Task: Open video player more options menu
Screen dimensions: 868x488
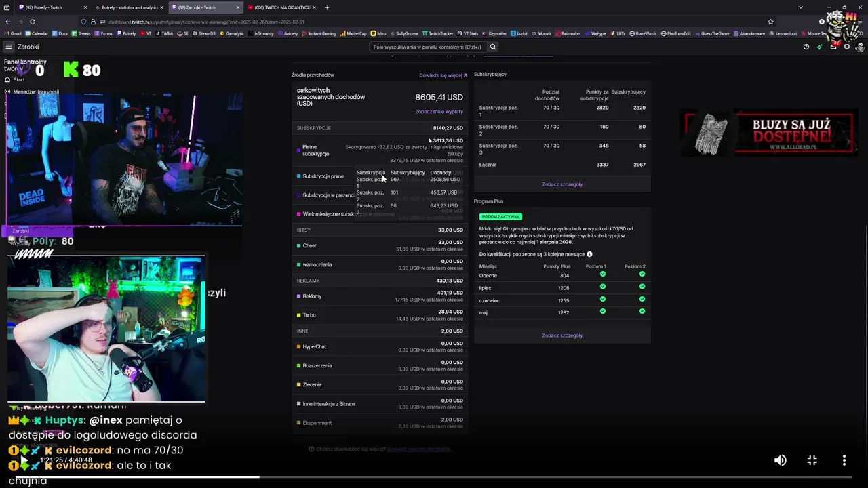Action: pyautogui.click(x=844, y=460)
